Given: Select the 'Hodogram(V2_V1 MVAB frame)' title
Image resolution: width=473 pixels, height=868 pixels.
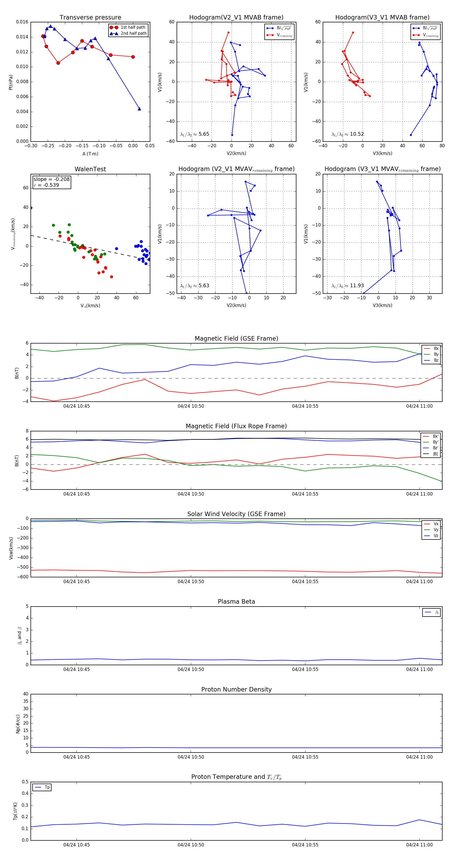Looking at the screenshot, I should (x=236, y=18).
